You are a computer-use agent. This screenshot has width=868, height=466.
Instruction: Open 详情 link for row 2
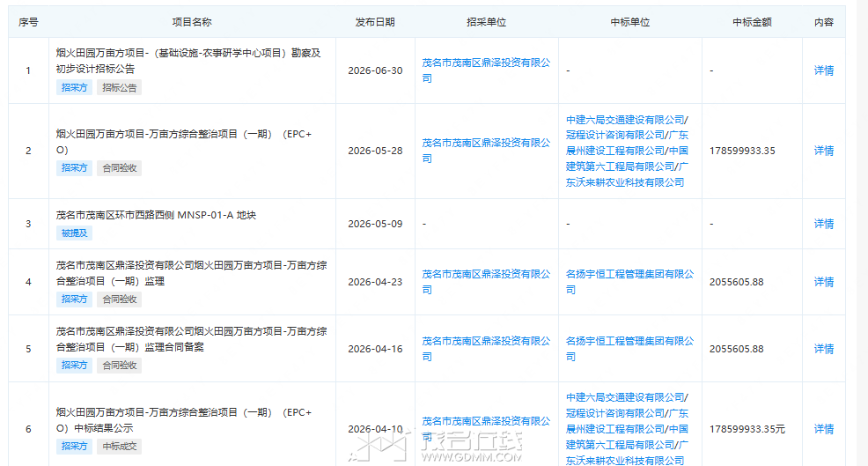pyautogui.click(x=824, y=151)
